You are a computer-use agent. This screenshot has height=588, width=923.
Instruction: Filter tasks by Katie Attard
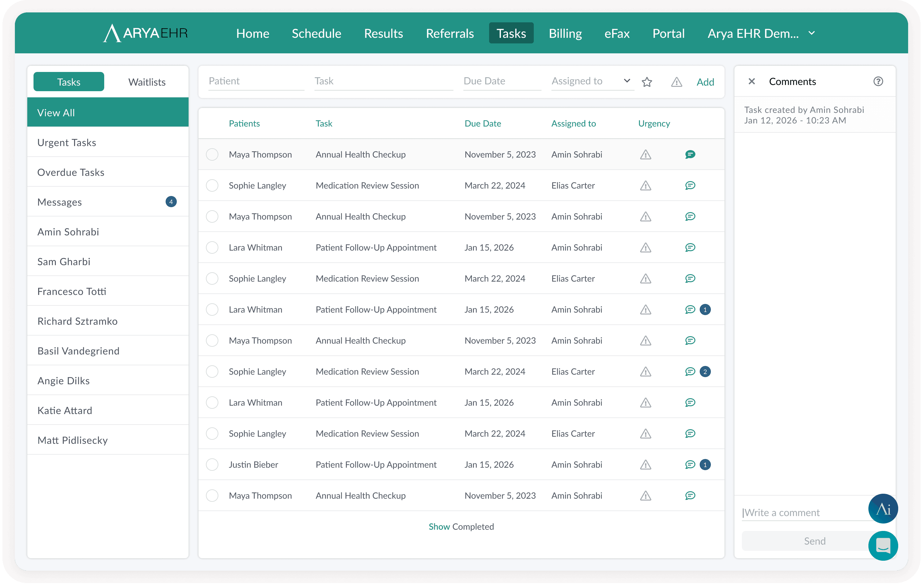(108, 410)
